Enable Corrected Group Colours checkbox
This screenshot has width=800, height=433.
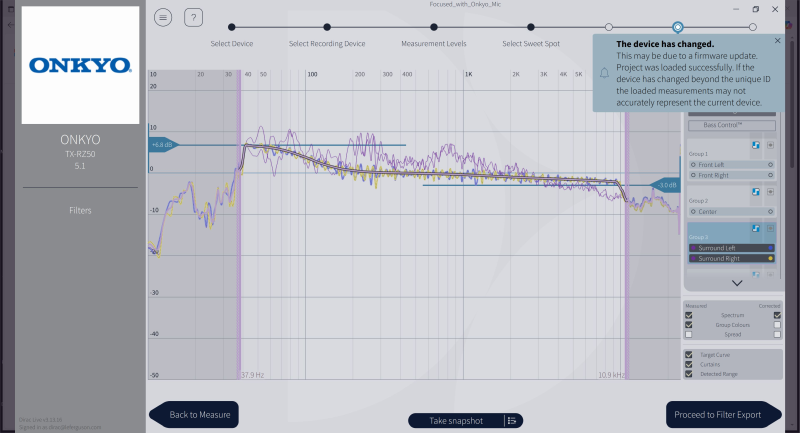point(778,325)
